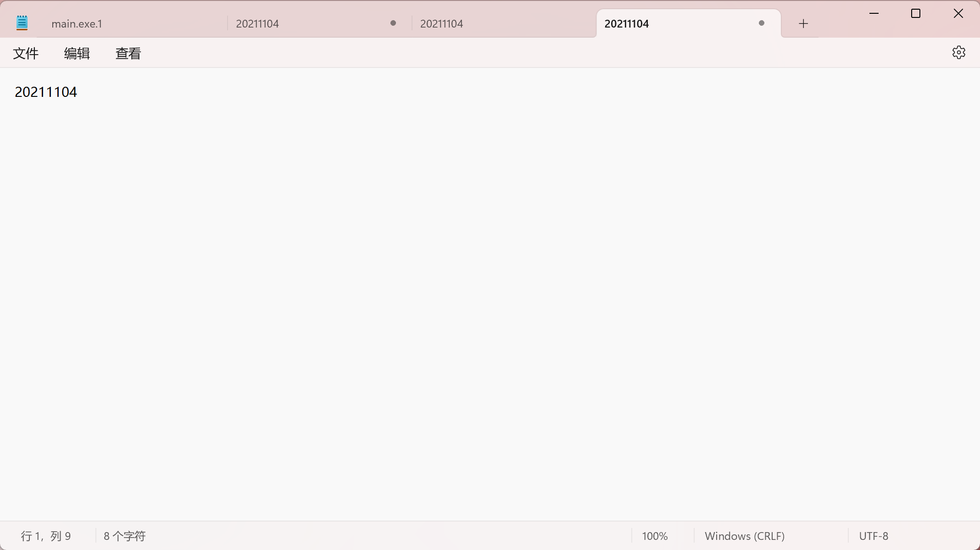Viewport: 980px width, 550px height.
Task: Minimize the Notepad window
Action: pyautogui.click(x=874, y=14)
